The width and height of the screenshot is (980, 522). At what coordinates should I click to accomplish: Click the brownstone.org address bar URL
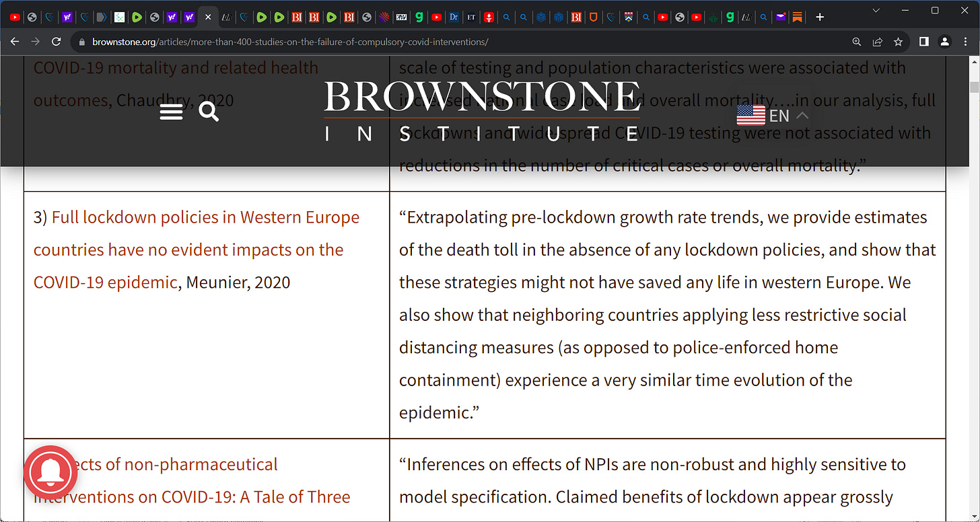(x=290, y=42)
